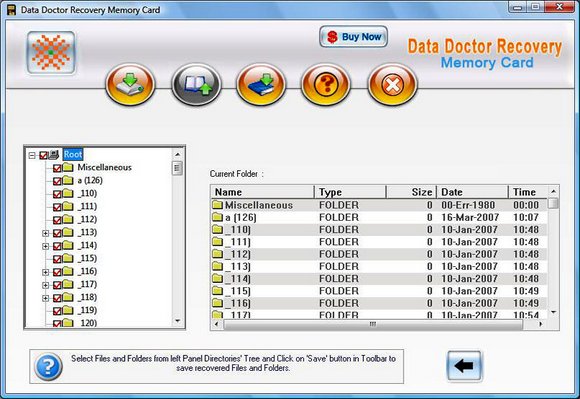Toggle the checkbox for a (126) folder
Image resolution: width=580 pixels, height=399 pixels.
coord(57,181)
